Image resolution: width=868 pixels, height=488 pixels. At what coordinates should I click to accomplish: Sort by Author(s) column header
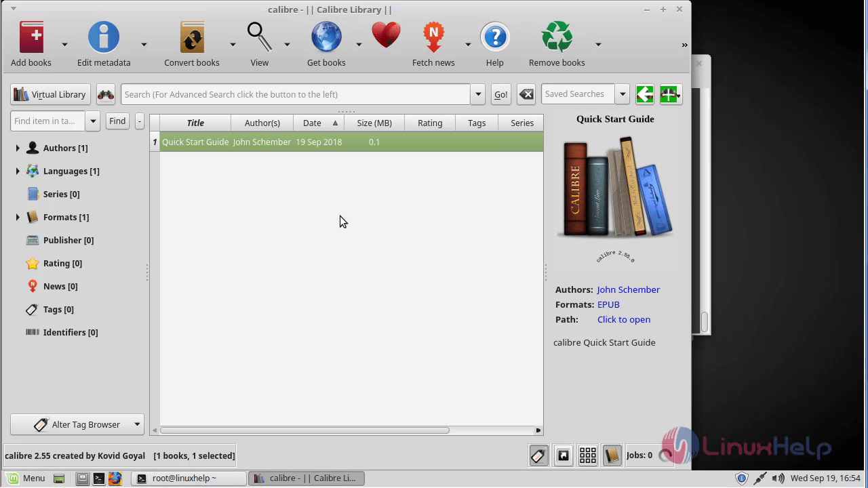point(262,123)
